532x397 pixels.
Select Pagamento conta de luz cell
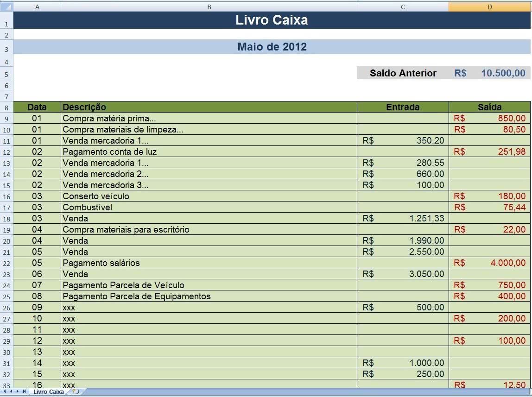(x=209, y=151)
